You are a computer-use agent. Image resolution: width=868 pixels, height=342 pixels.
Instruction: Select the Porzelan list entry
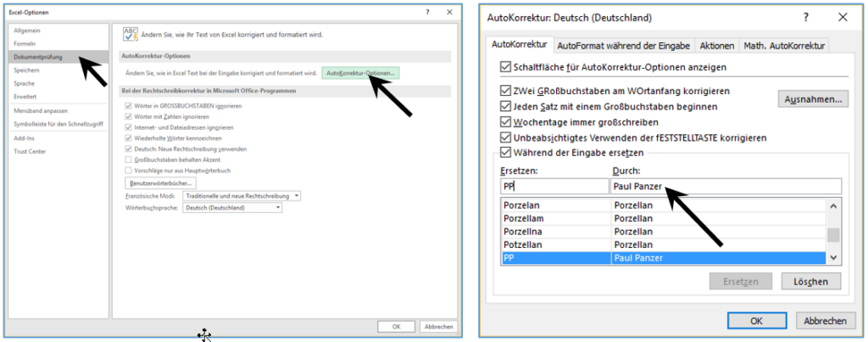click(663, 205)
